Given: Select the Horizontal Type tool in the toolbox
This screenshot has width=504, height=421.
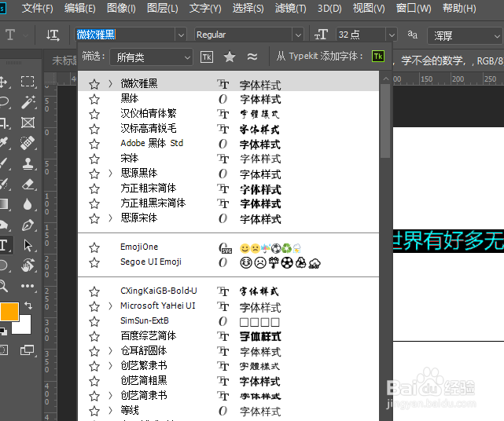Looking at the screenshot, I should point(5,245).
